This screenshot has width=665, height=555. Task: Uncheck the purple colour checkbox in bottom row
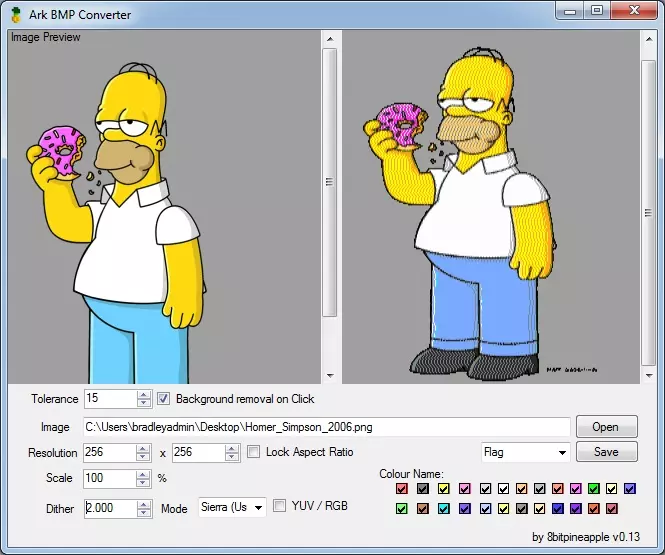576,508
